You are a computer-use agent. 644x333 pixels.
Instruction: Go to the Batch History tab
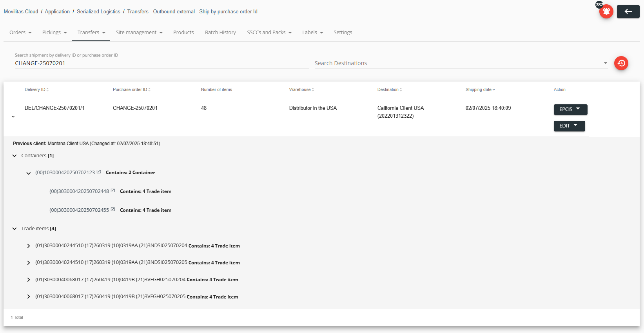[x=220, y=33]
